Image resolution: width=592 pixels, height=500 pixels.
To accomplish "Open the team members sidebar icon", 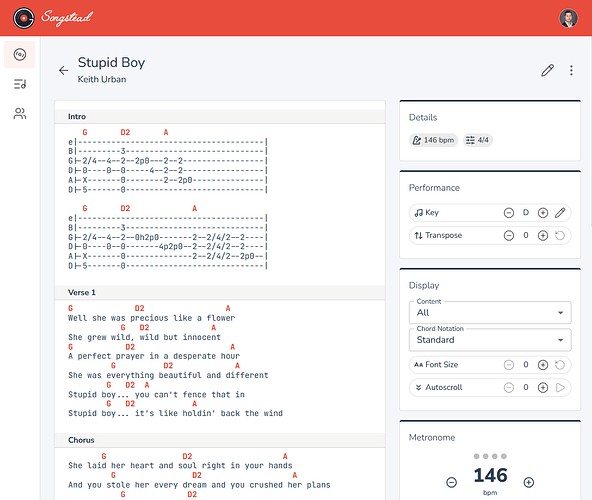I will coord(20,113).
